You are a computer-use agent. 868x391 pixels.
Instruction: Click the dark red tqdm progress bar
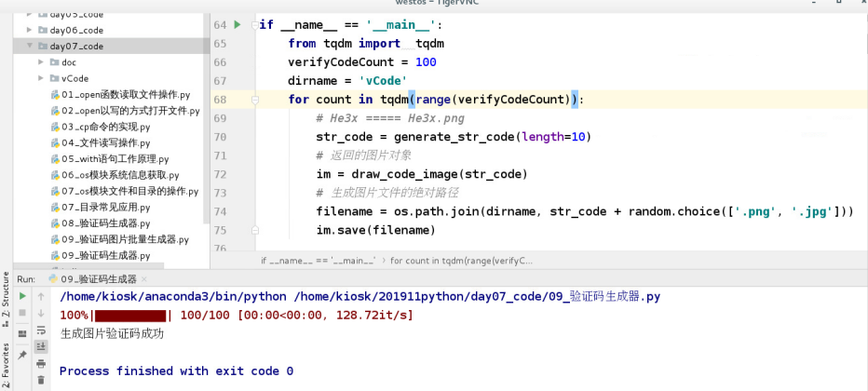[130, 316]
